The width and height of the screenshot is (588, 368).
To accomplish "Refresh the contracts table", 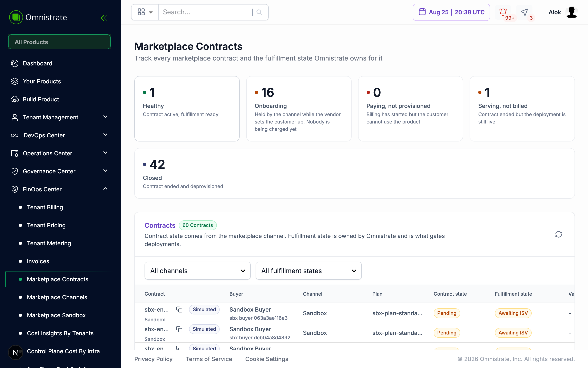I will pyautogui.click(x=558, y=234).
